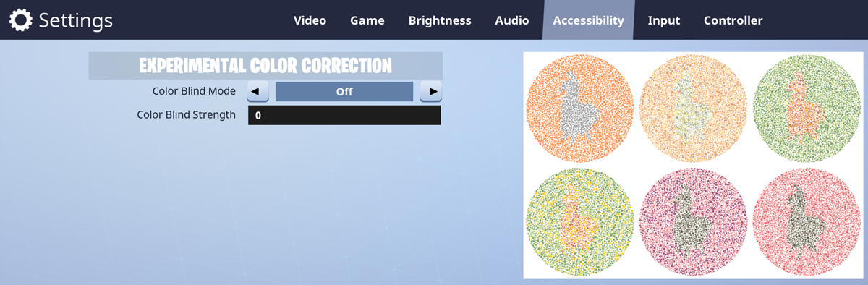This screenshot has height=285, width=868.
Task: Switch to the Controller tab
Action: [x=733, y=20]
